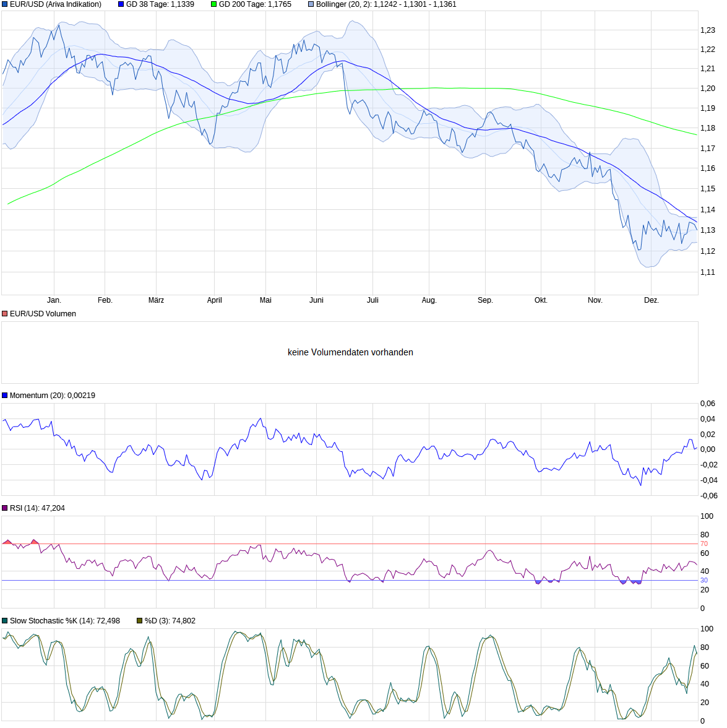
Task: Switch to the Dez. section of the chart
Action: point(653,300)
